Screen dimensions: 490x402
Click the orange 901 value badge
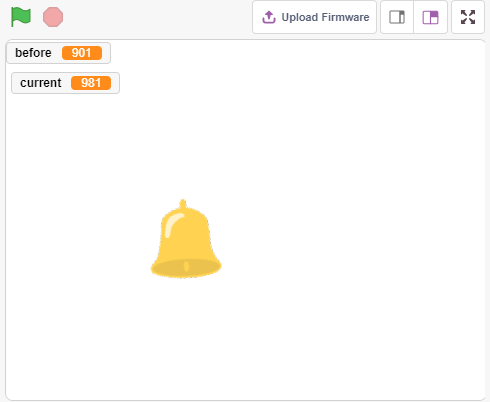tap(82, 53)
